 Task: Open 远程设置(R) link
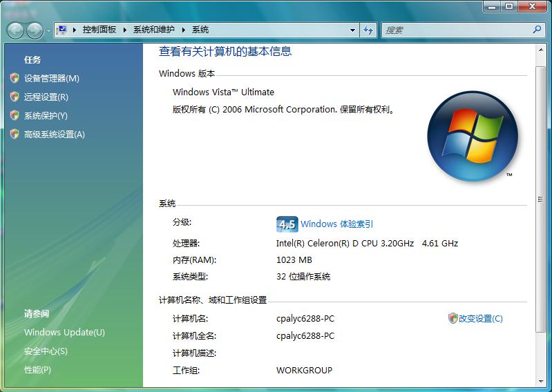coord(46,97)
